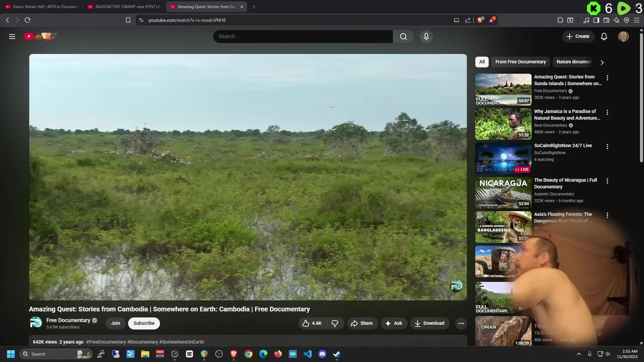Open Windows Start menu

pos(11,354)
